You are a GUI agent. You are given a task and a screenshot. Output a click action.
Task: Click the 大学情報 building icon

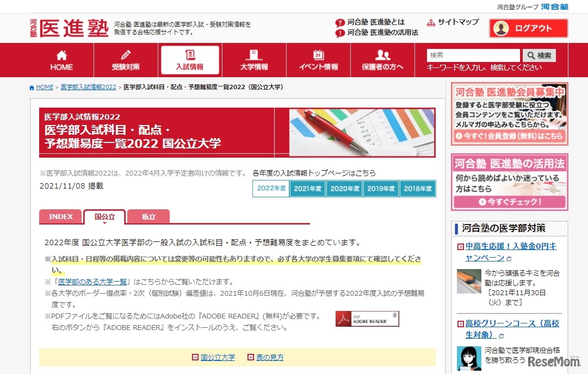coord(254,54)
